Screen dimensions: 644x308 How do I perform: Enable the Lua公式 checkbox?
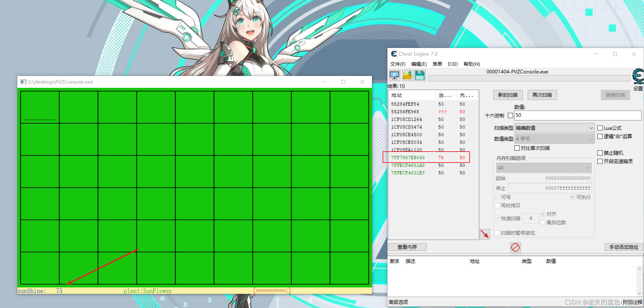(600, 128)
